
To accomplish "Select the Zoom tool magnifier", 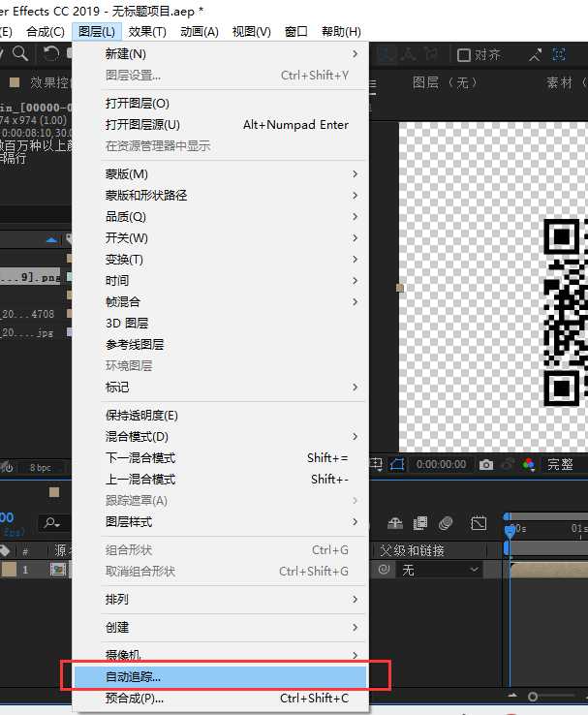I will 20,53.
